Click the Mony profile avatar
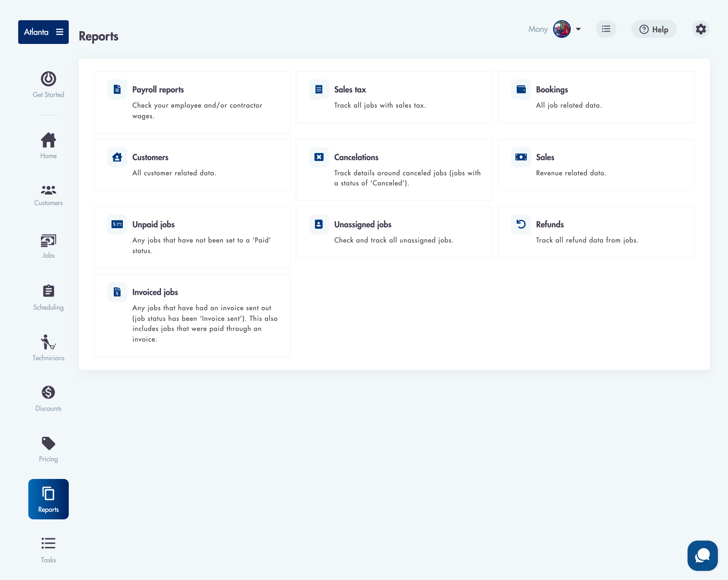Image resolution: width=728 pixels, height=580 pixels. 561,29
